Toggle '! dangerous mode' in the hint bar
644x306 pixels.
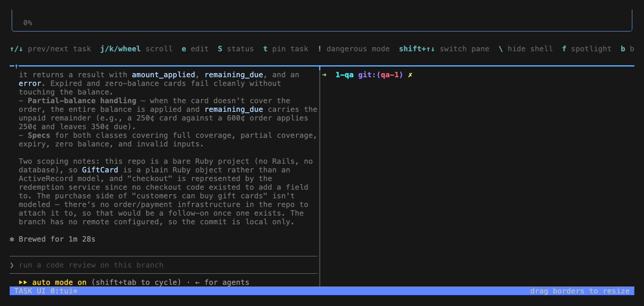tap(354, 49)
